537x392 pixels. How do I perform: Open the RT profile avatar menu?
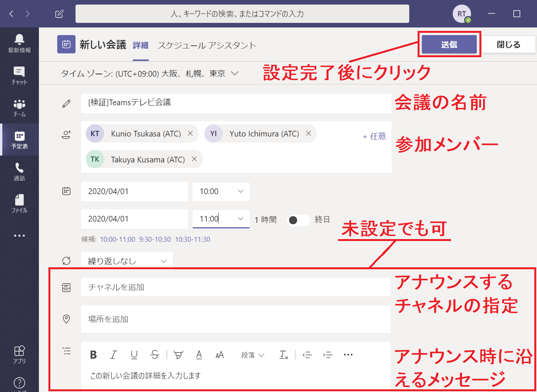[462, 14]
